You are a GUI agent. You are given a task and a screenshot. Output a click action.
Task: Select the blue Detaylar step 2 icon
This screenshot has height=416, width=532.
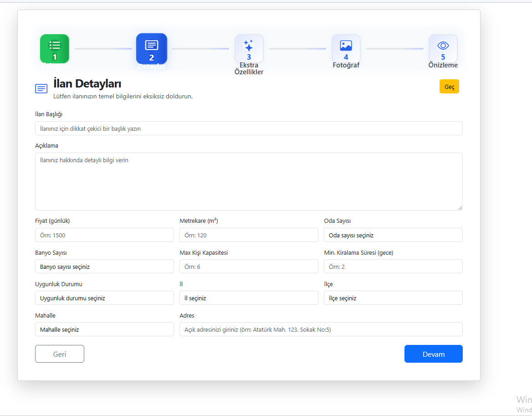[x=152, y=49]
